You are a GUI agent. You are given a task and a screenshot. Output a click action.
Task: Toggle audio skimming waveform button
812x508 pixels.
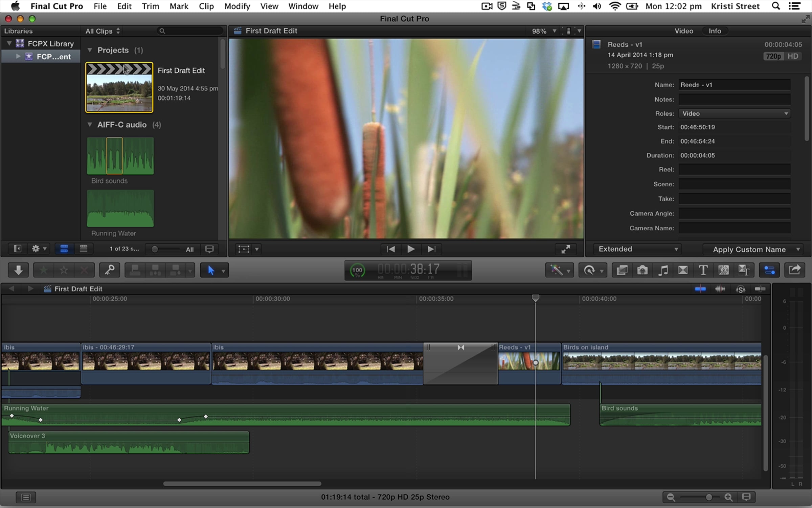coord(720,289)
